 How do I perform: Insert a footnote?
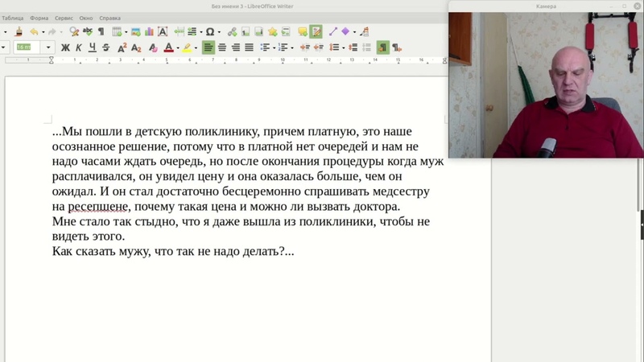click(246, 31)
